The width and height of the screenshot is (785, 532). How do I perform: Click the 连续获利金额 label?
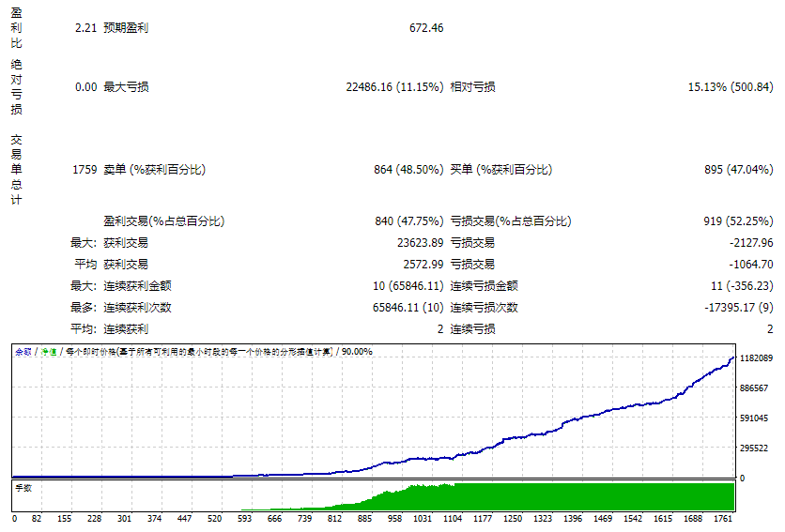[x=137, y=286]
